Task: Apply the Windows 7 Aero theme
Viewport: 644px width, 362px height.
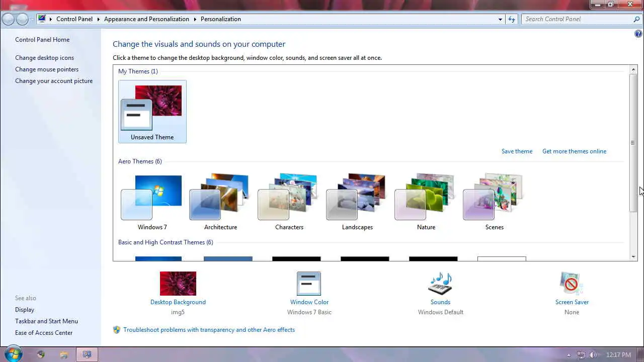Action: pos(152,202)
